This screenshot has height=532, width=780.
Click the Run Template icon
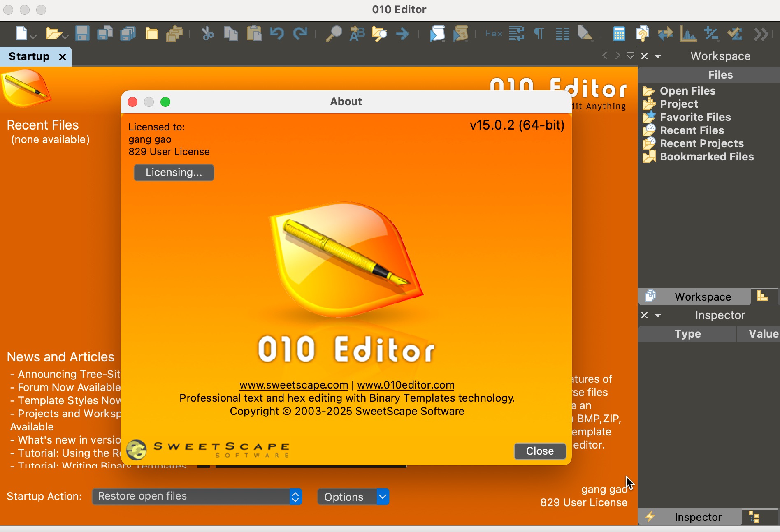(x=461, y=33)
